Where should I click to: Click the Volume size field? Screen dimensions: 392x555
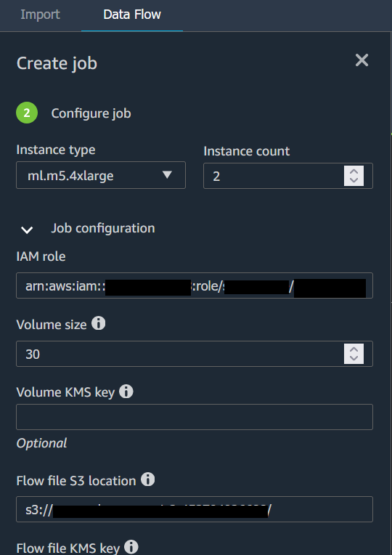coord(195,354)
